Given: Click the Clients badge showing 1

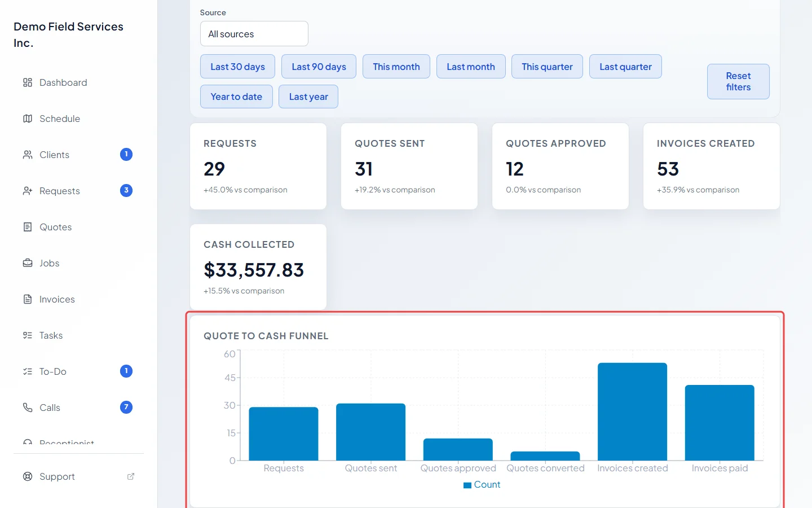Looking at the screenshot, I should [126, 154].
